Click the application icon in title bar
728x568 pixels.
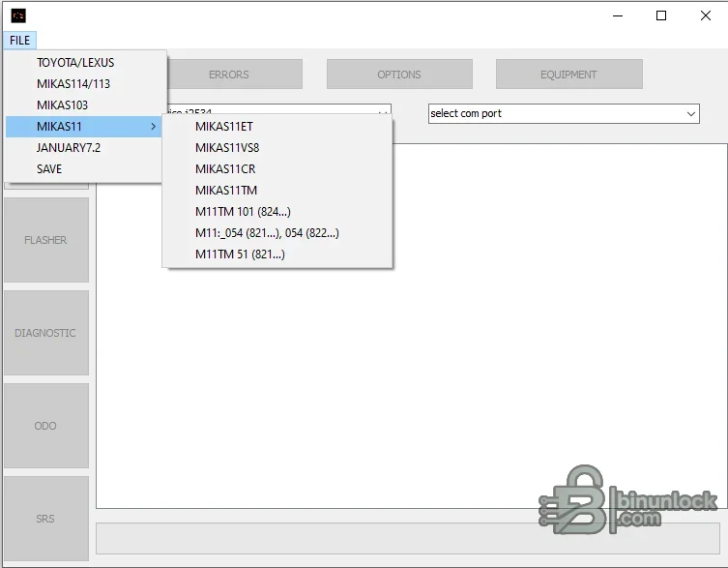[x=18, y=15]
